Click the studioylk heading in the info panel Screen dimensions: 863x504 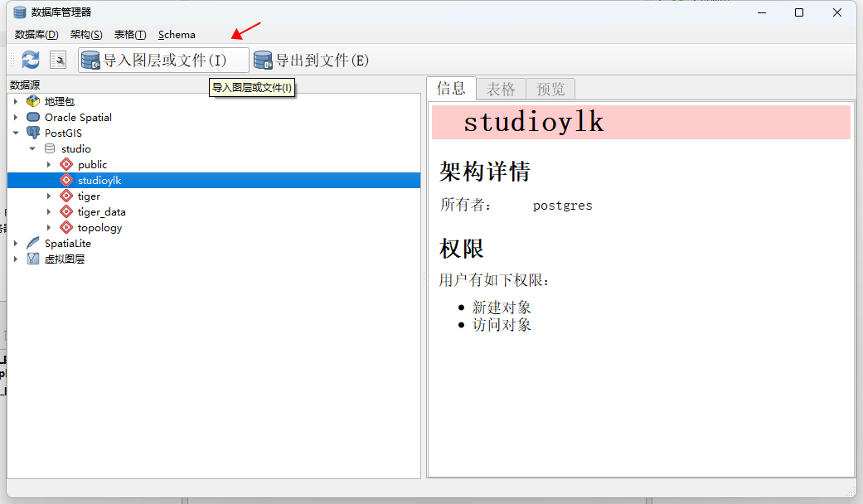(533, 122)
